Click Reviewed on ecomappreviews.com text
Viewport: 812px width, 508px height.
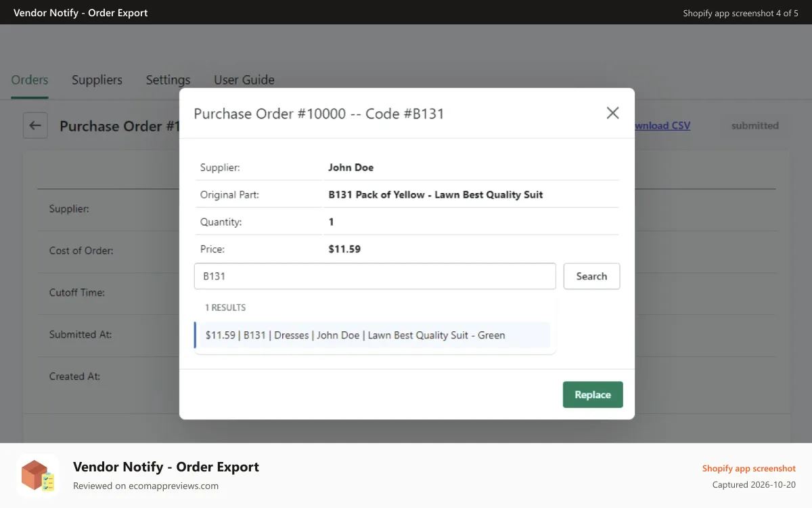click(145, 486)
